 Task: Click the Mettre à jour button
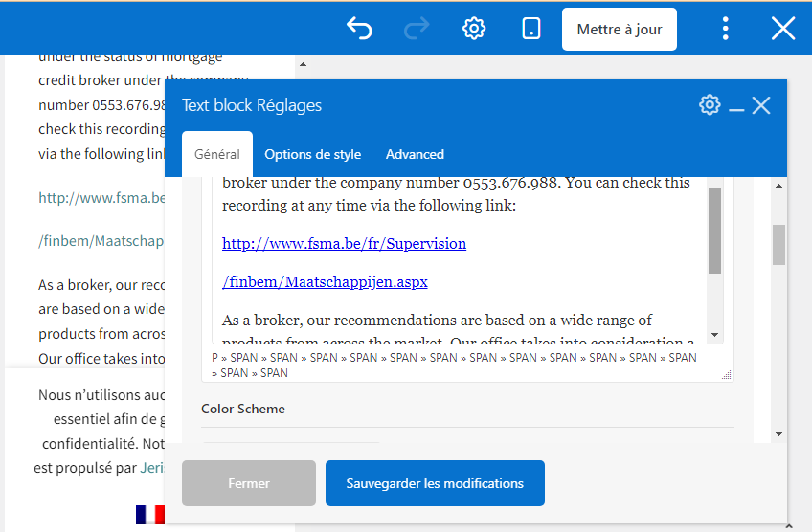(x=620, y=29)
